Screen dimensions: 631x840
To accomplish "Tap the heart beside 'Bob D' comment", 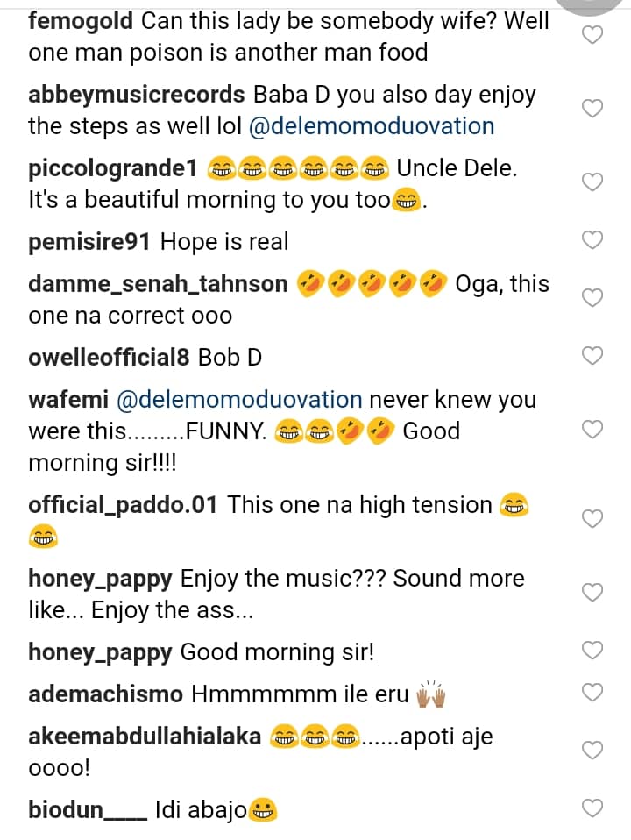I will click(x=593, y=356).
